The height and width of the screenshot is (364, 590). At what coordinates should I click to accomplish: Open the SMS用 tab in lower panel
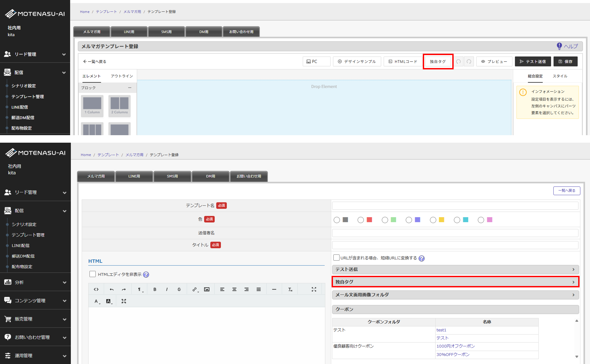pos(172,176)
